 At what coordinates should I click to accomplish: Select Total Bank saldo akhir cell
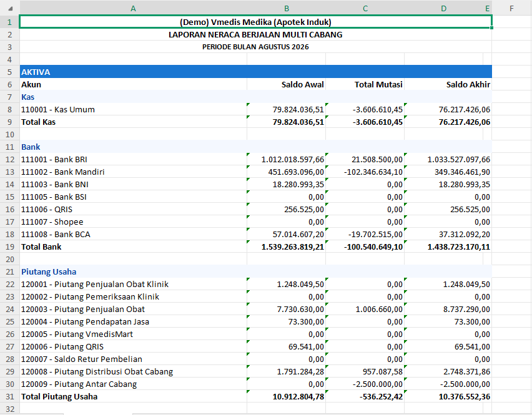click(448, 247)
